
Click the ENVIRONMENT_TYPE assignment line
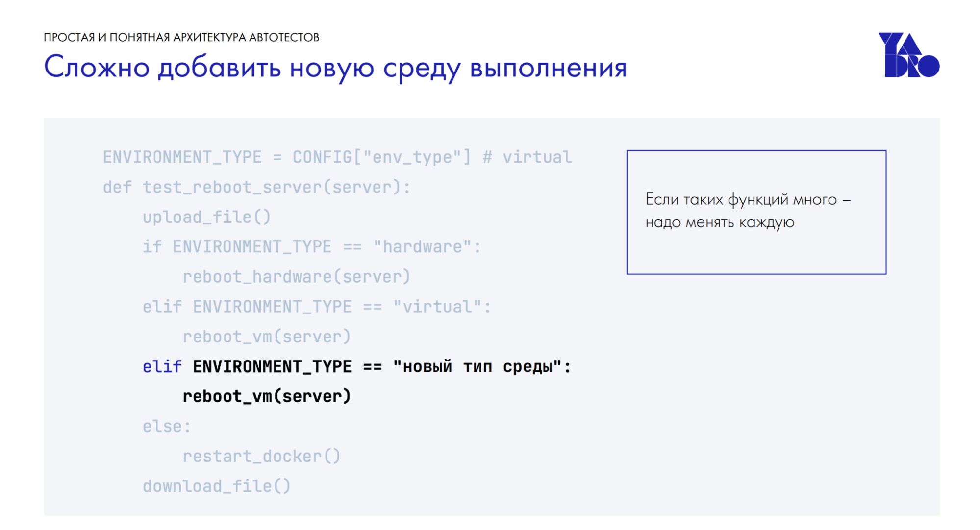336,156
